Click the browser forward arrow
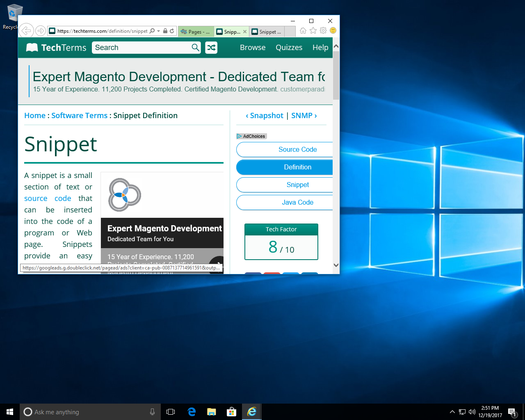This screenshot has height=420, width=525. click(40, 31)
